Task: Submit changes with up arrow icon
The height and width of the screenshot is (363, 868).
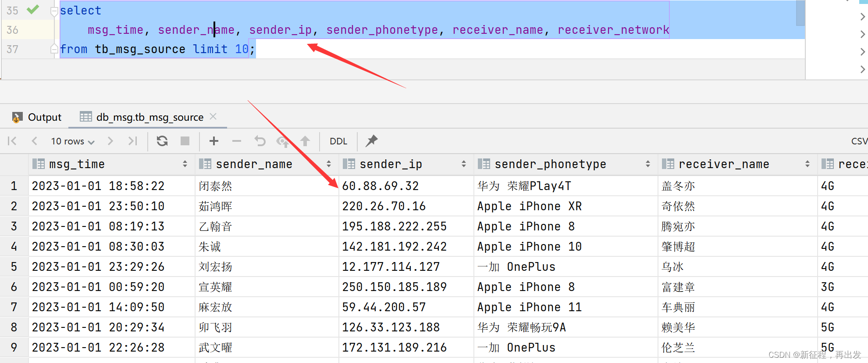Action: point(305,141)
